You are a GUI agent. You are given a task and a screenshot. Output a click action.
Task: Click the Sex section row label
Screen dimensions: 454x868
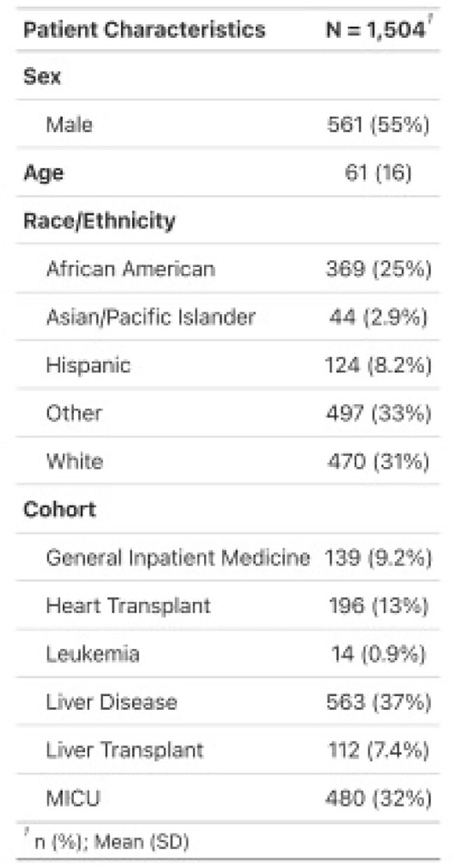[43, 76]
